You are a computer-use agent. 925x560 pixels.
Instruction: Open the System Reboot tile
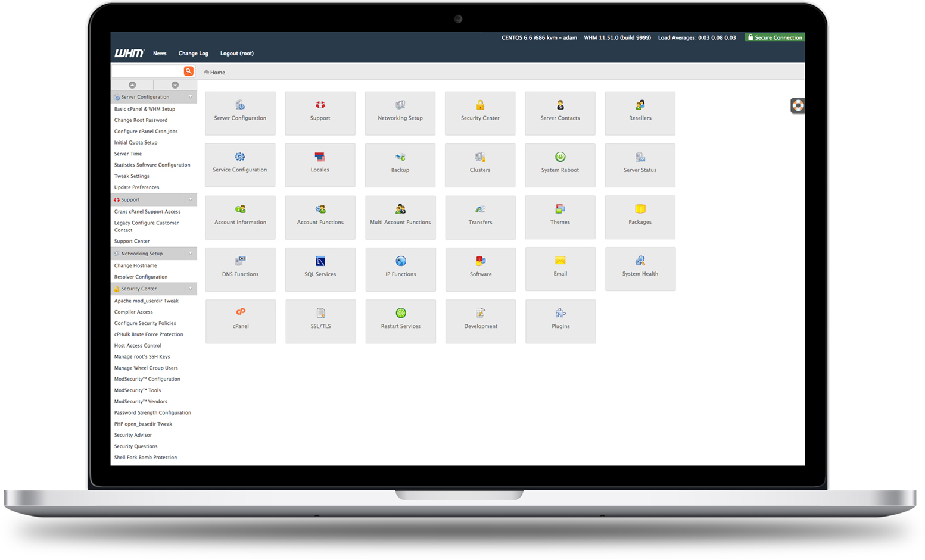560,165
